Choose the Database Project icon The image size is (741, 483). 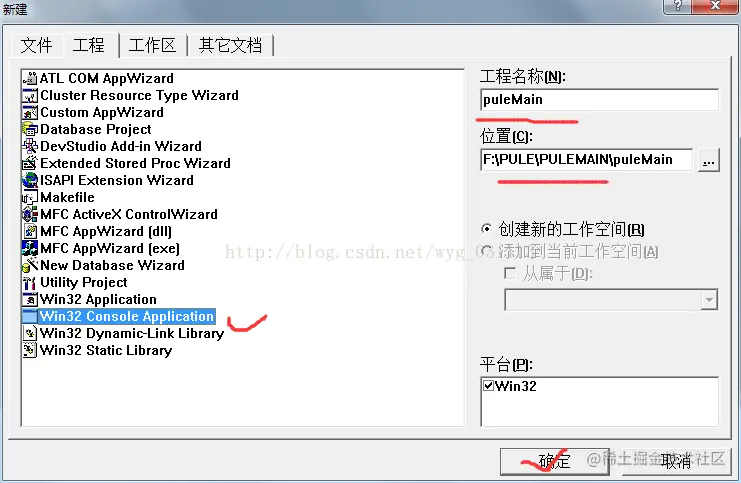point(30,129)
